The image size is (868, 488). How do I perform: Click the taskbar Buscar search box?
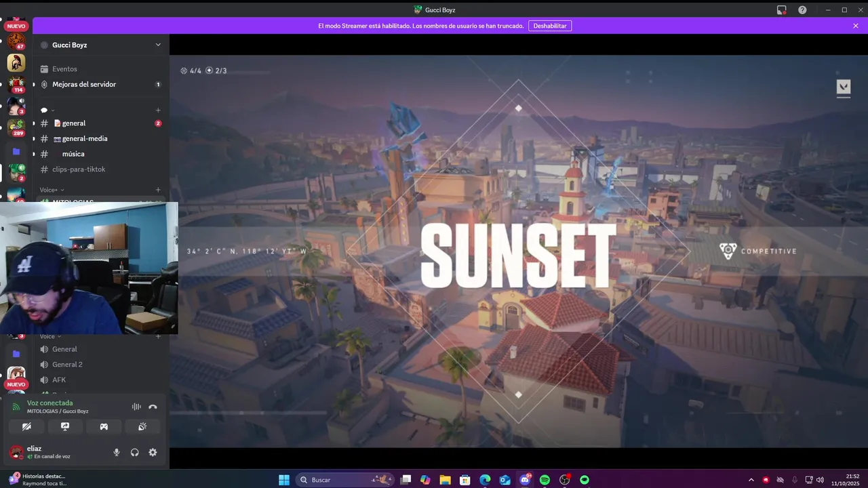pyautogui.click(x=345, y=480)
